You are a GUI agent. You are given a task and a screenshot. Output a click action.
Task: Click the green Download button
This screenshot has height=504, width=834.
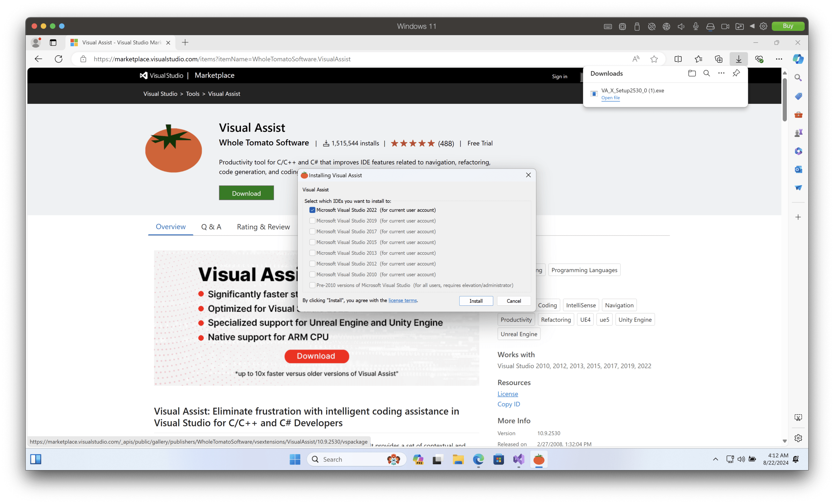click(246, 193)
